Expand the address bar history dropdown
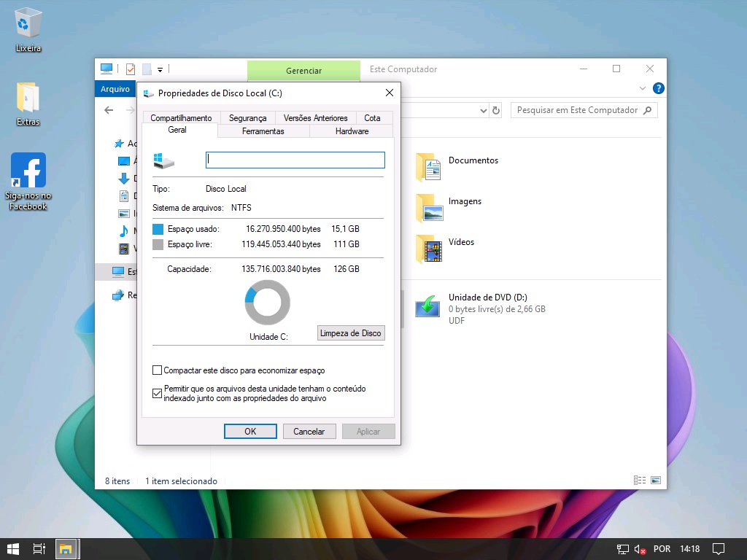This screenshot has height=560, width=747. [x=483, y=111]
